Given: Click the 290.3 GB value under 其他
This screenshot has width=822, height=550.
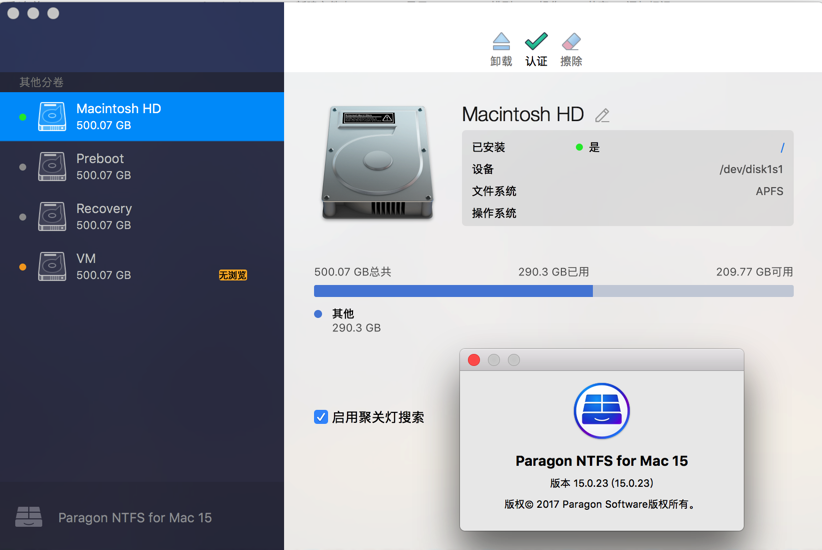Looking at the screenshot, I should [x=356, y=328].
